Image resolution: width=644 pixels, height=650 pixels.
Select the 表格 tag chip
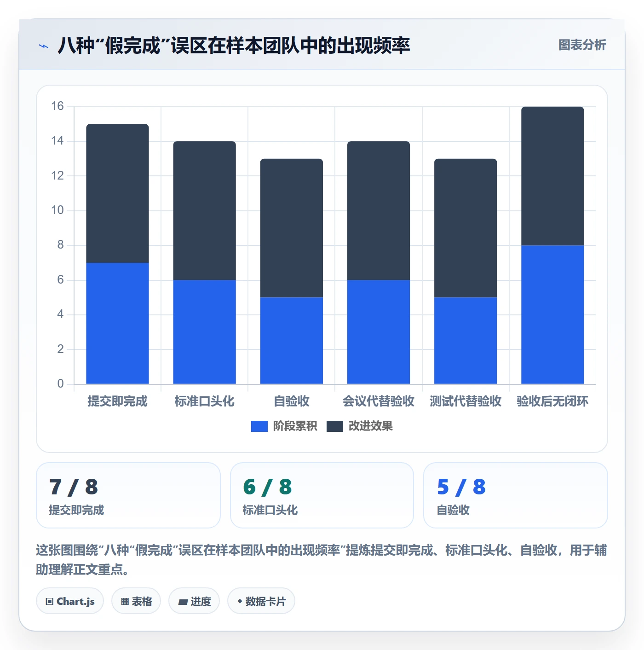tap(136, 601)
